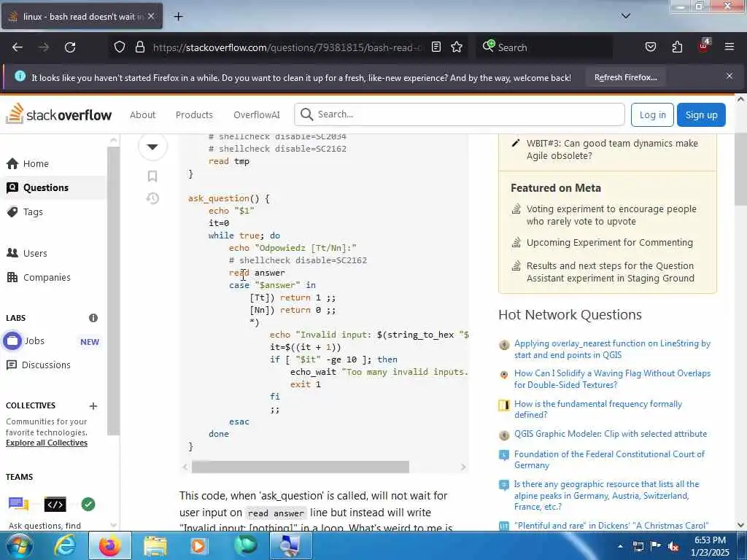Open 'Is there any geographic resource' question
This screenshot has height=560, width=747.
click(x=606, y=495)
